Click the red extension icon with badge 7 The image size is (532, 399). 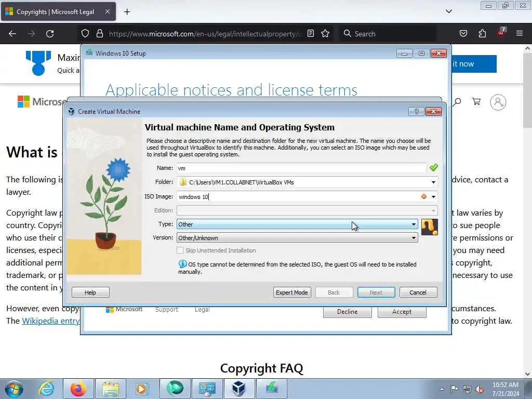pos(501,33)
